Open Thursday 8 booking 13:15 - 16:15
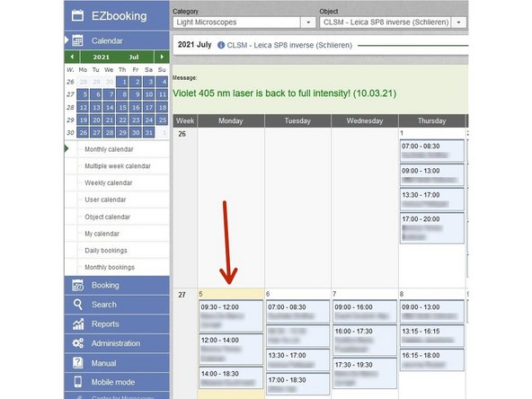Viewport: 532px width, 399px height. pos(432,335)
